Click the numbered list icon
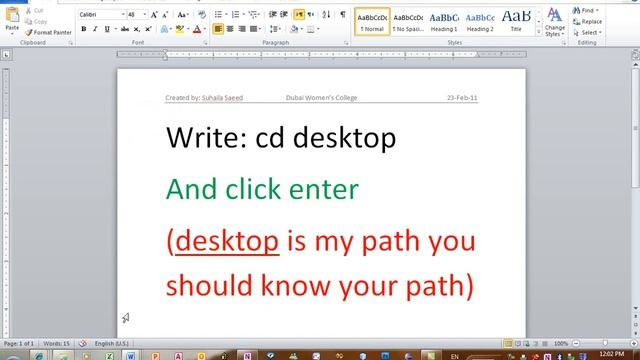 (x=236, y=15)
